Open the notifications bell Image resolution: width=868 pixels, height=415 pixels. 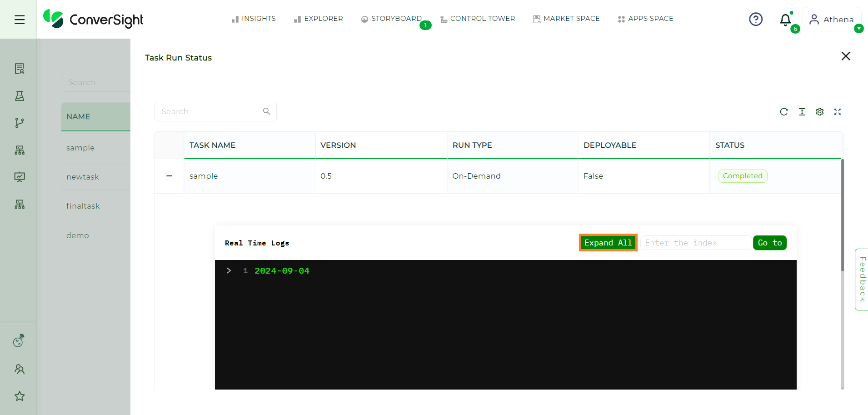click(x=785, y=20)
